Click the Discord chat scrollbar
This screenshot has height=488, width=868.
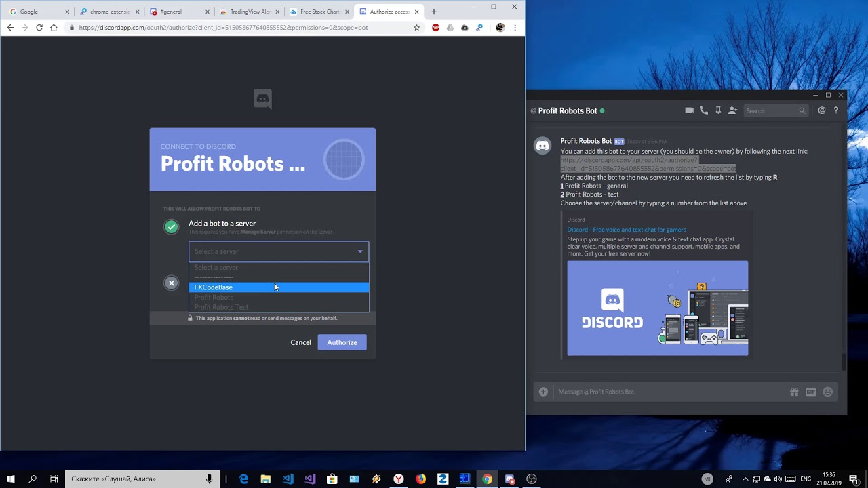tap(844, 361)
